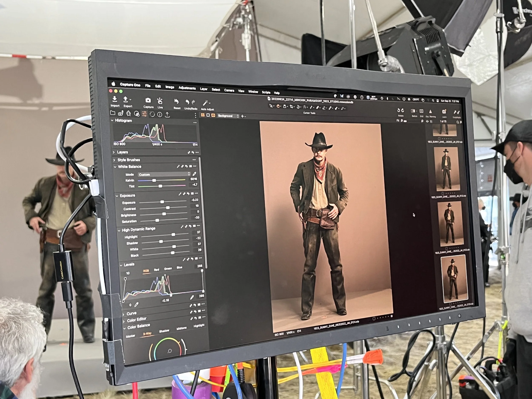Open the White Balance Mode dropdown
This screenshot has width=532, height=399.
tap(164, 174)
